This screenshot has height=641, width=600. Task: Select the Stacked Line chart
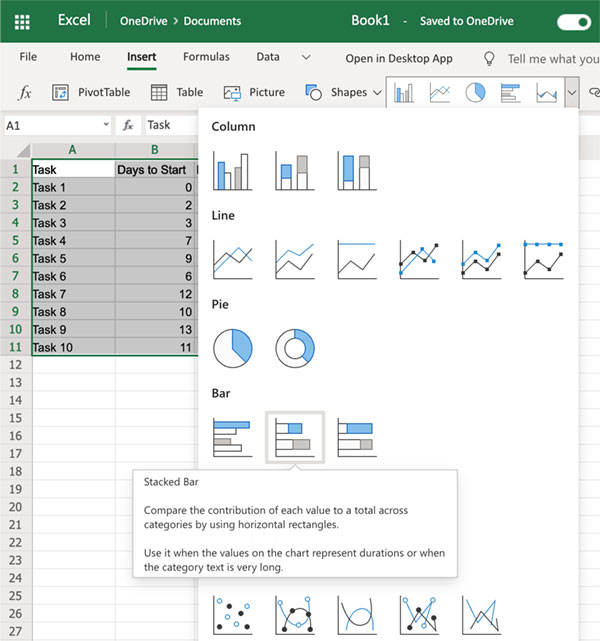295,260
